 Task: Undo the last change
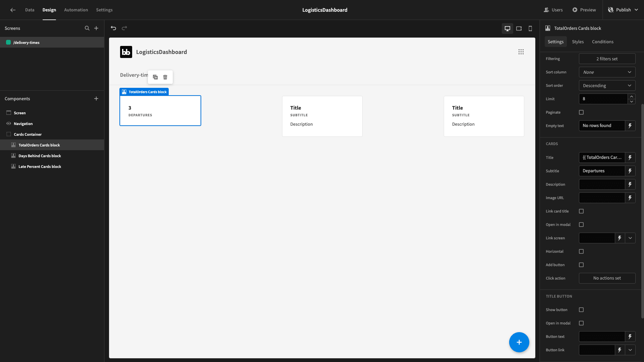pos(113,28)
